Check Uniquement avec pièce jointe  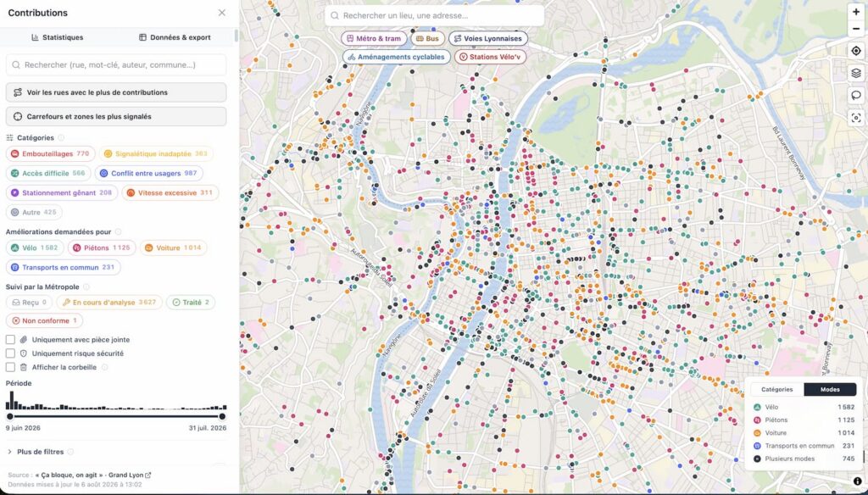[10, 339]
